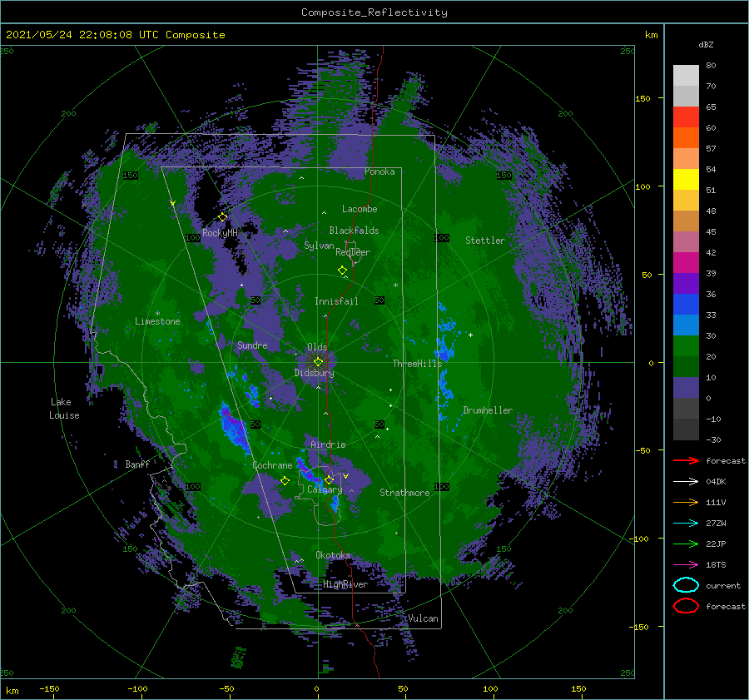
Task: Click the -150 tick on bottom axis
Action: point(49,688)
